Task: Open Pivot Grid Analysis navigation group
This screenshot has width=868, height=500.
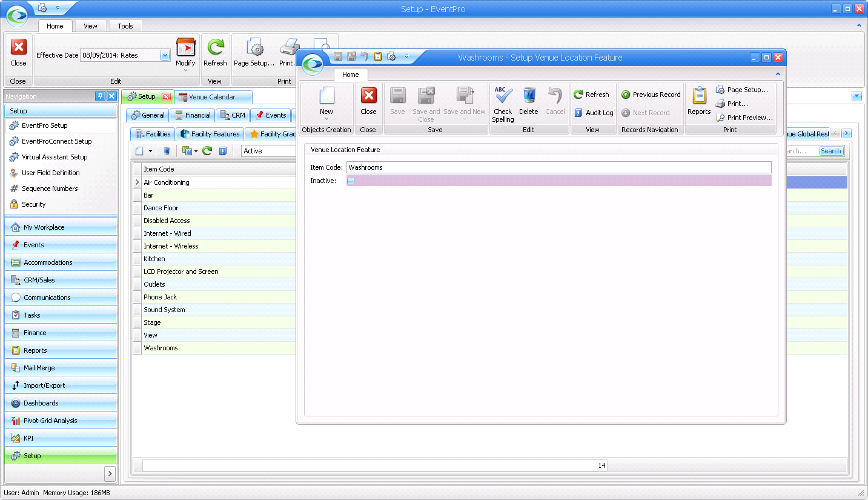Action: pyautogui.click(x=61, y=421)
